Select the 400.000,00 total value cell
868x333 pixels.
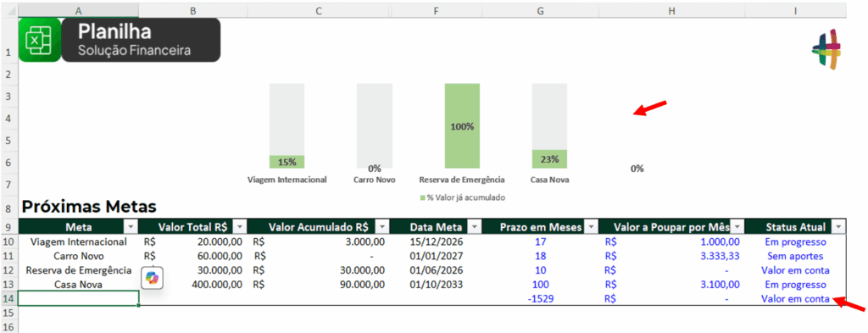tap(192, 285)
